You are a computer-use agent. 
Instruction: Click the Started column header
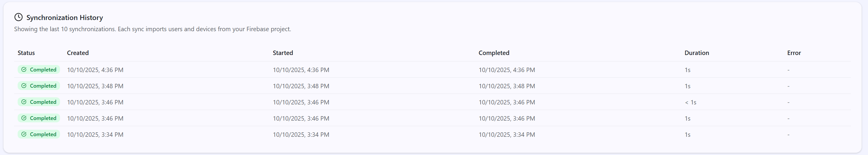pyautogui.click(x=283, y=53)
